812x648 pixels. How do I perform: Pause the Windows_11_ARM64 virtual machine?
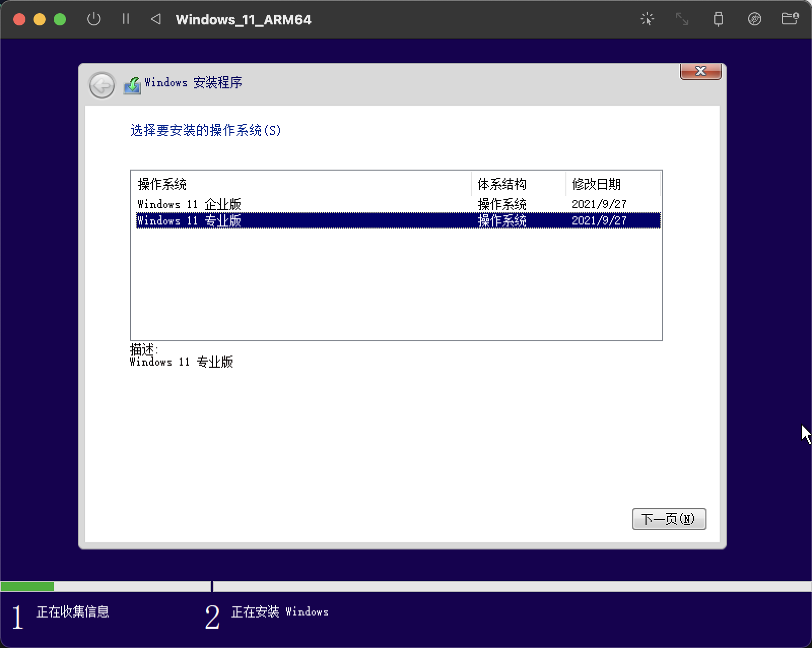click(x=126, y=19)
